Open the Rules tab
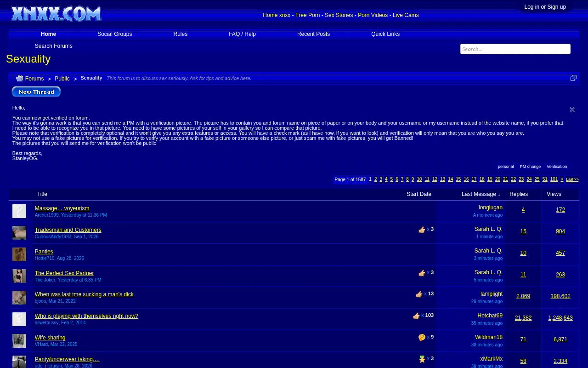 click(x=180, y=34)
